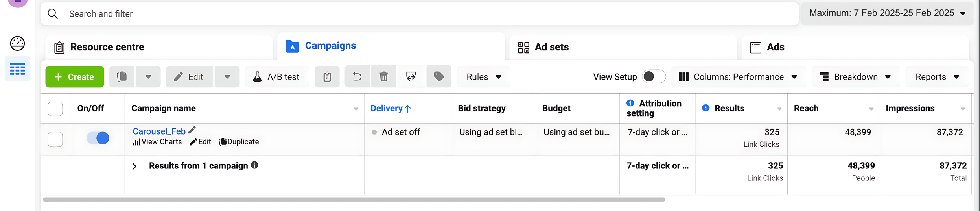The image size is (980, 211).
Task: Click the green Create button
Action: (x=75, y=77)
